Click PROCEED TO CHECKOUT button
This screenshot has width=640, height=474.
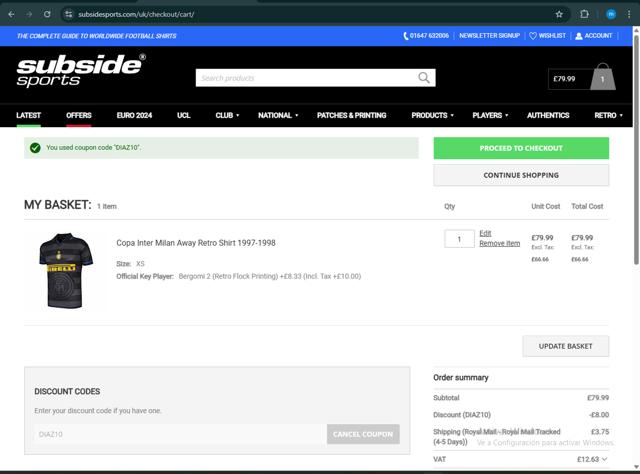pos(521,148)
